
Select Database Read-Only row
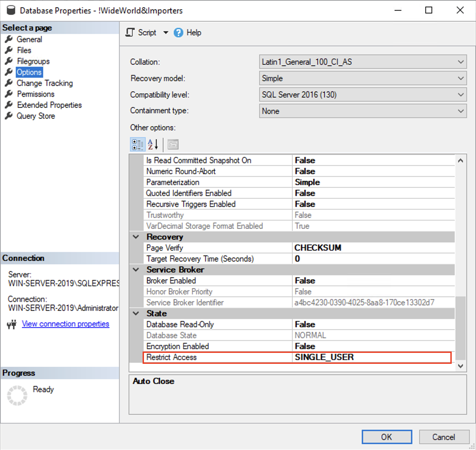(299, 325)
